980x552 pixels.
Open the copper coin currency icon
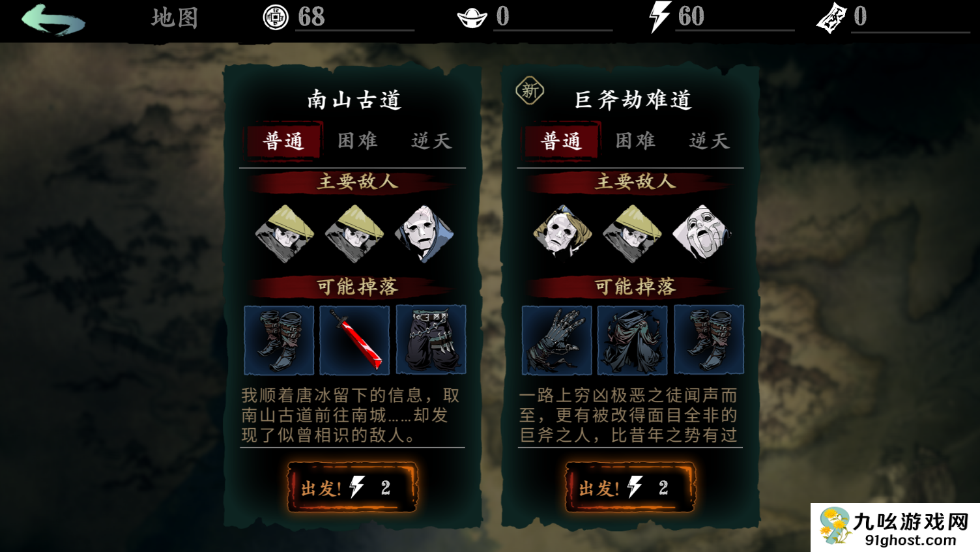[275, 17]
